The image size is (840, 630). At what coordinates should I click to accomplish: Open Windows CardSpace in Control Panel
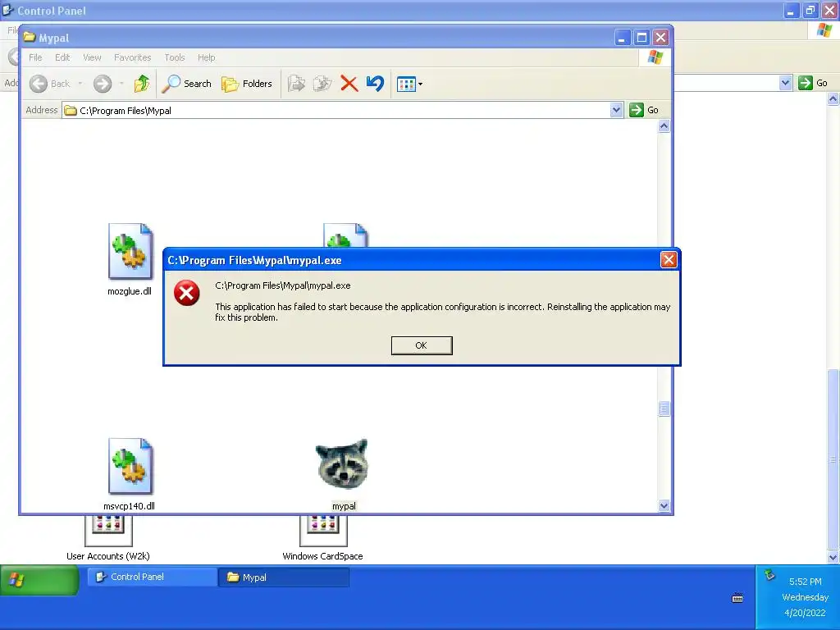[x=323, y=538]
